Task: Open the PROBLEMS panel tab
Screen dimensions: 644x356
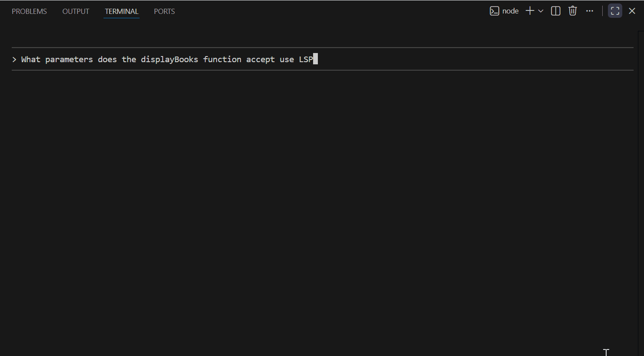Action: click(29, 11)
